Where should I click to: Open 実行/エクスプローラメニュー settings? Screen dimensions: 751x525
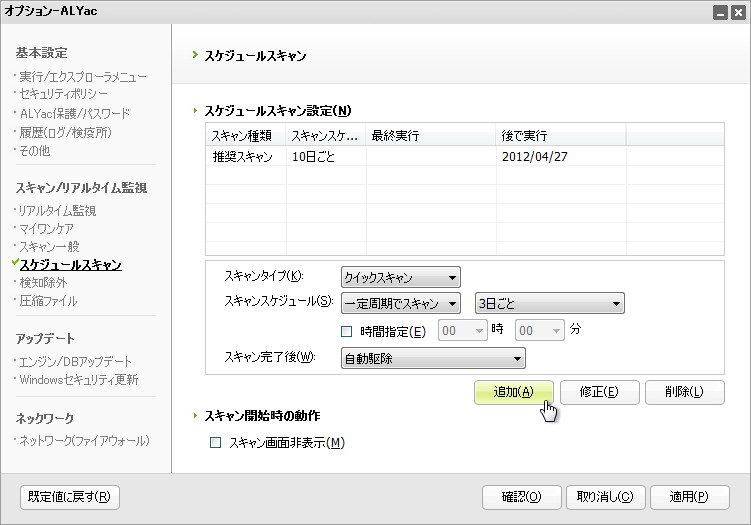pyautogui.click(x=82, y=77)
